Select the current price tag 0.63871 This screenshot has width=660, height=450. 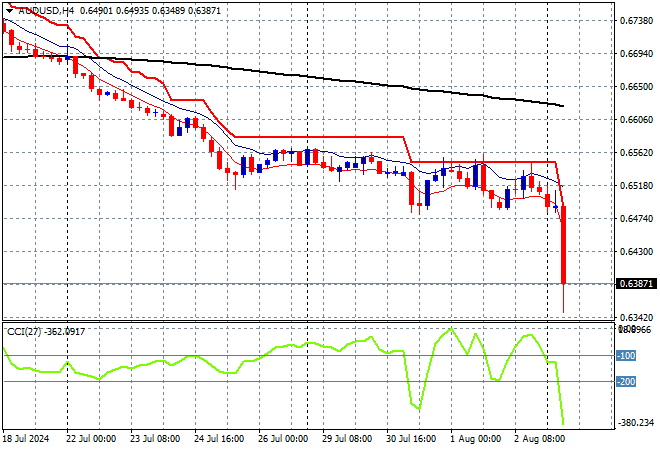coord(636,284)
